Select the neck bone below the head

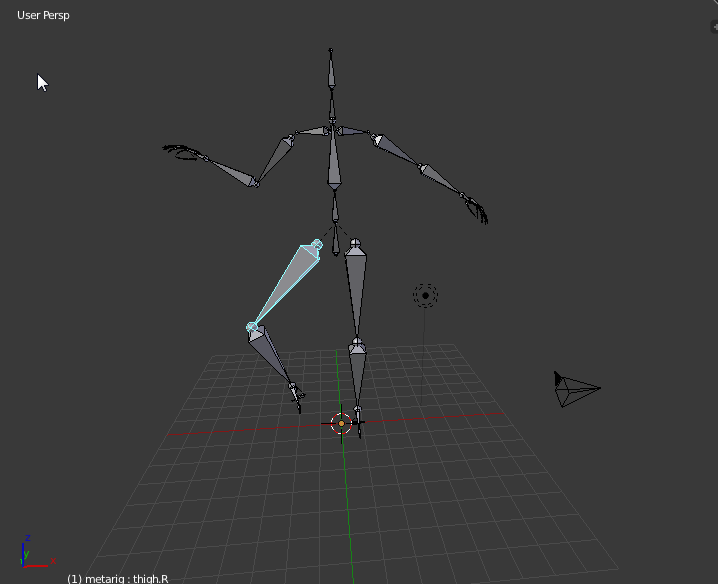[x=332, y=105]
